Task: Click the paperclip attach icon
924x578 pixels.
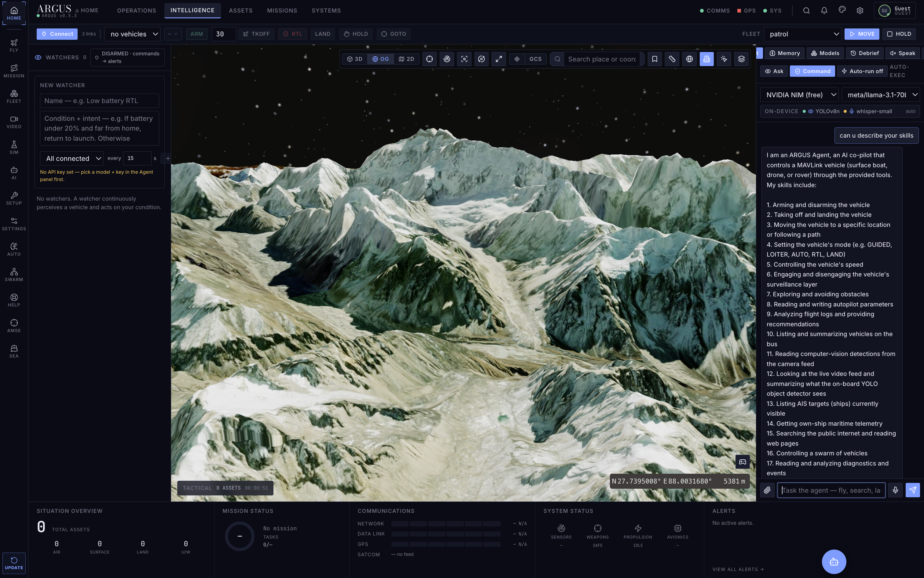Action: (767, 490)
